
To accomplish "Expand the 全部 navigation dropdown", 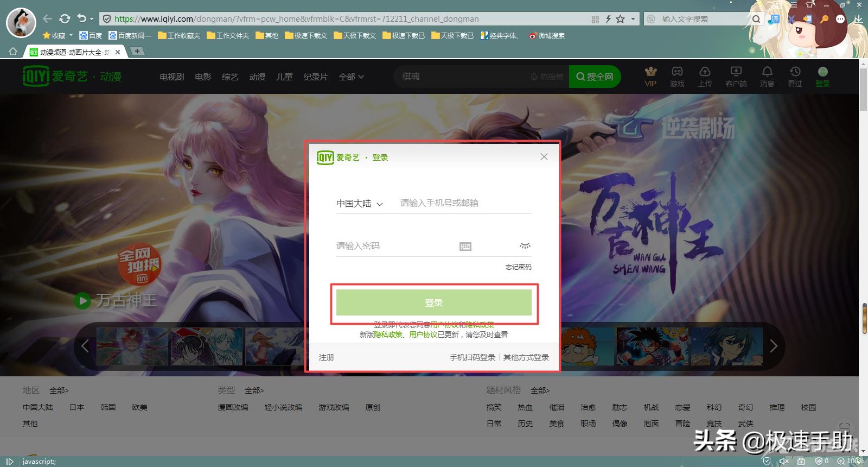I will [x=351, y=77].
